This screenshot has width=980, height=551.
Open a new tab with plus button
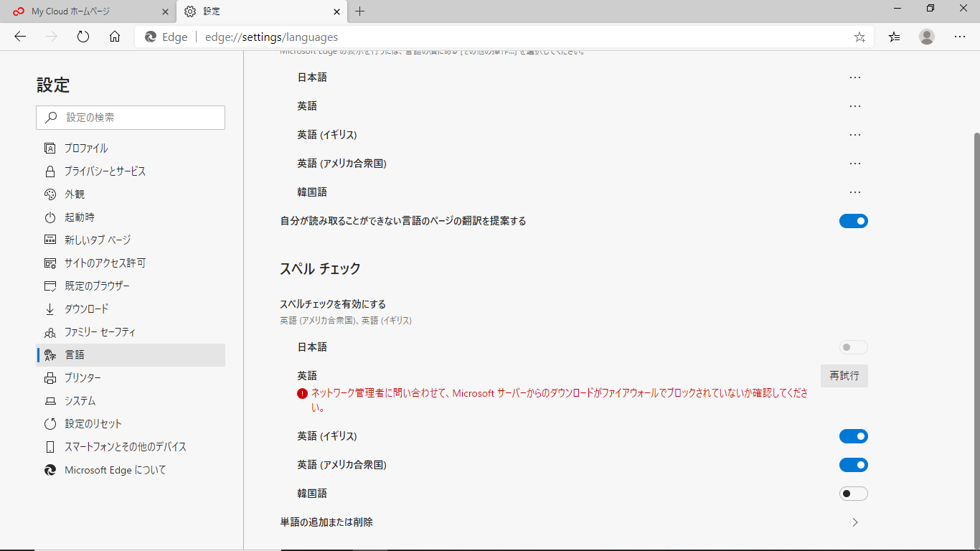360,11
